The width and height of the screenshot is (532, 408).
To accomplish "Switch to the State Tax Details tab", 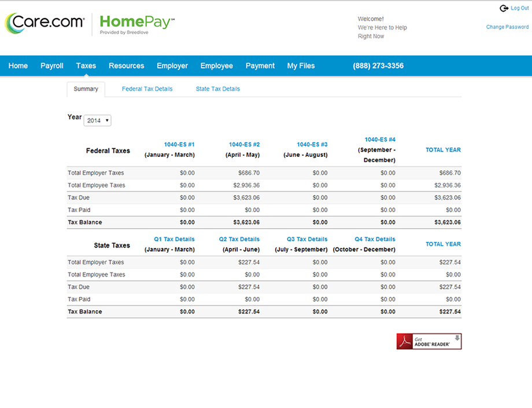I will point(217,89).
